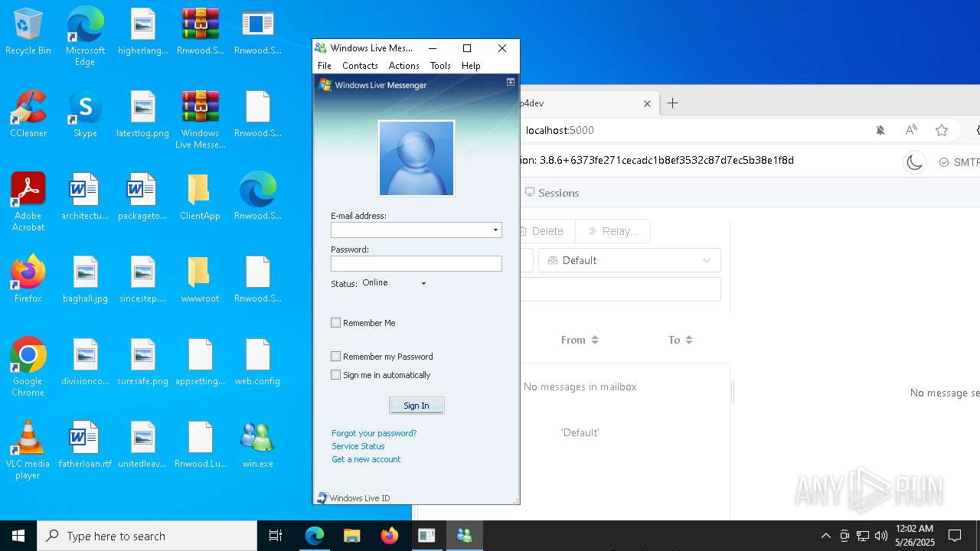The width and height of the screenshot is (980, 551).
Task: Click the browser read aloud icon
Action: pos(911,130)
